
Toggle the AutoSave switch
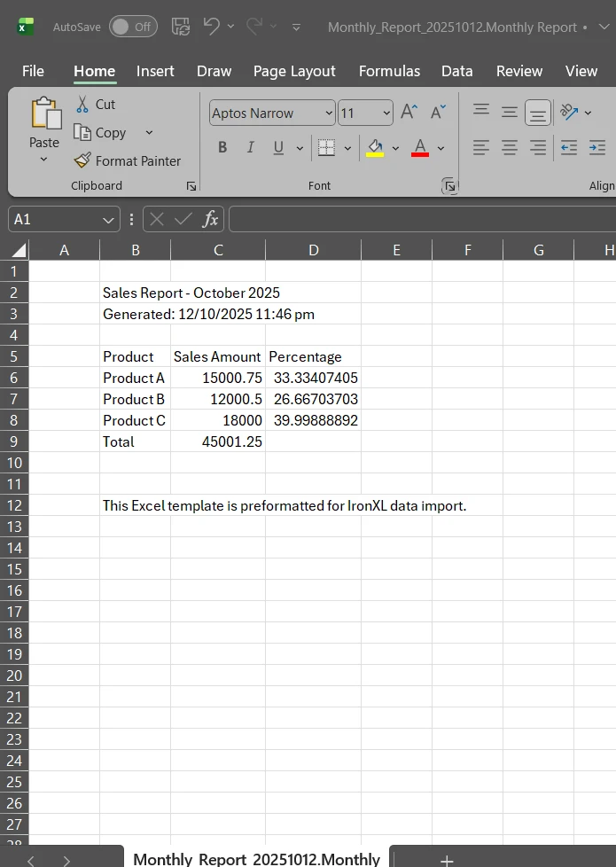click(133, 27)
